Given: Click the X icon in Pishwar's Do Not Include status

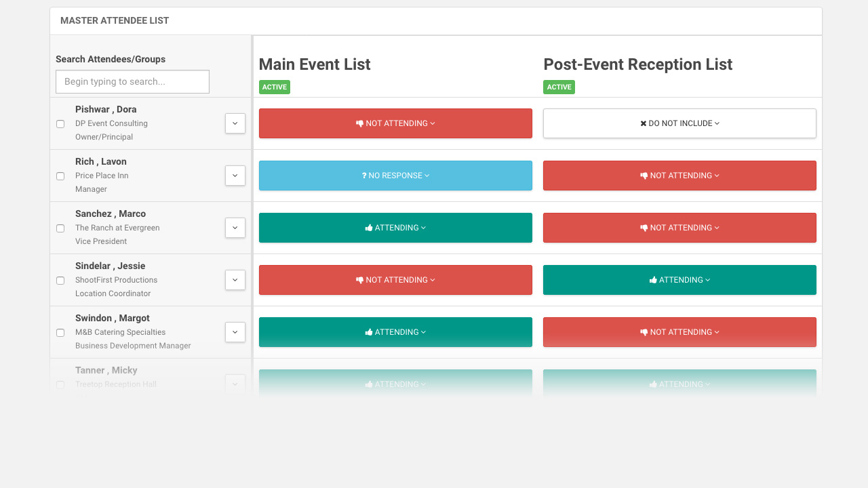Looking at the screenshot, I should click(642, 123).
